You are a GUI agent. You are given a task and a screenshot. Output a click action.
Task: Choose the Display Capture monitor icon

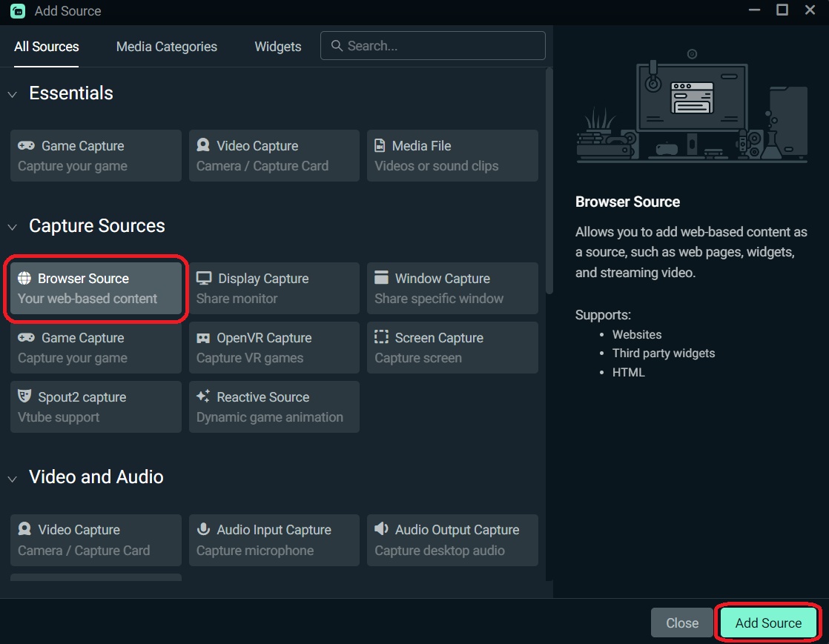click(204, 279)
